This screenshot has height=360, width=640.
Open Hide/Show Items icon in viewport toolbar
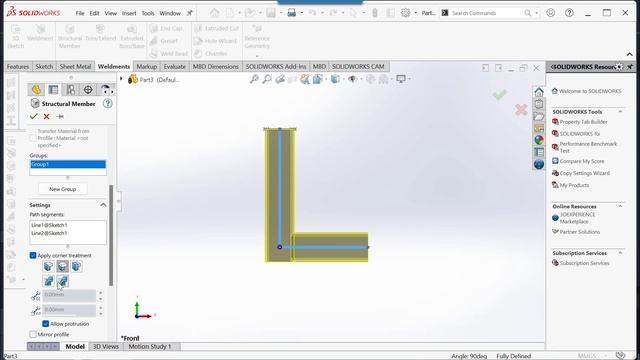click(352, 79)
